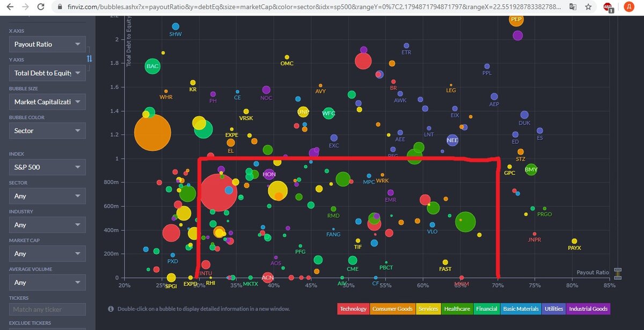Click the page reload icon
Screen dimensions: 644x330
(41, 8)
